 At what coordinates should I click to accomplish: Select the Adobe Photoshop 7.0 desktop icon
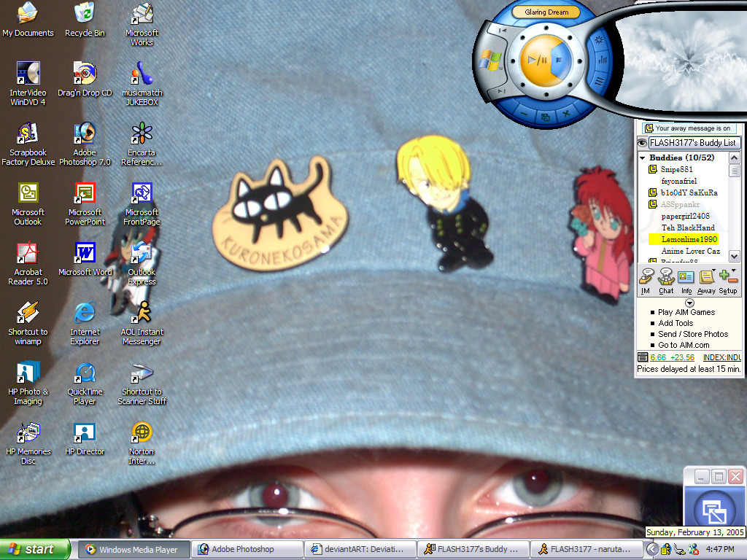85,144
